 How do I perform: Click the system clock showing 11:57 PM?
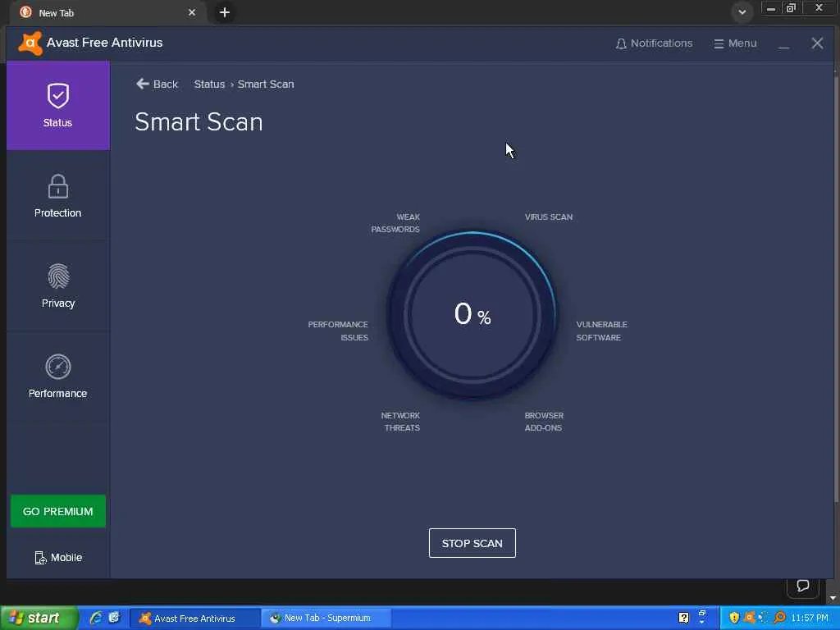pyautogui.click(x=810, y=619)
